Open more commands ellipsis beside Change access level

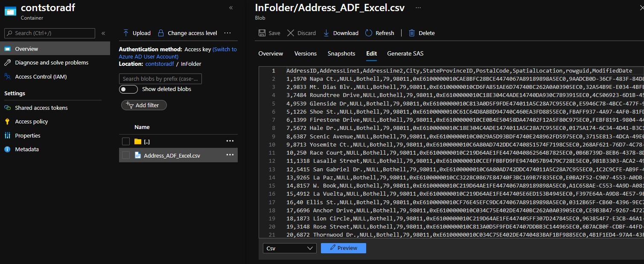click(x=227, y=33)
